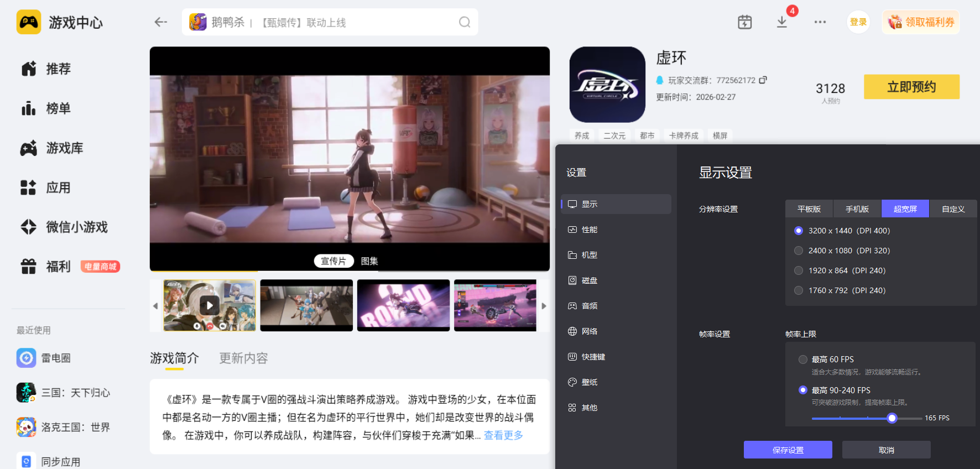Open 其他 other settings section
980x469 pixels.
[616, 408]
